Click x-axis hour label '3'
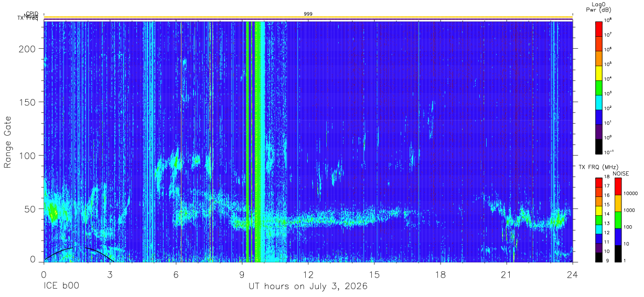Screen dimensions: 644x297 (110, 274)
